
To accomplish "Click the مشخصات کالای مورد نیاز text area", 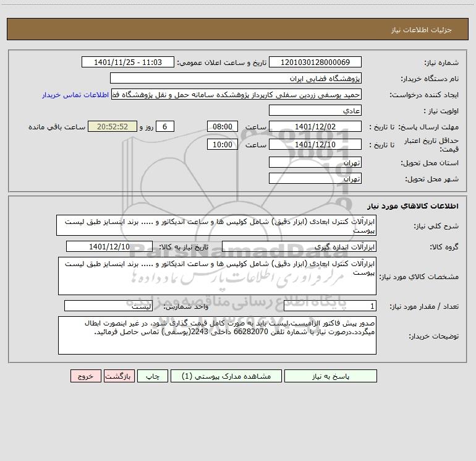I will coord(217,276).
